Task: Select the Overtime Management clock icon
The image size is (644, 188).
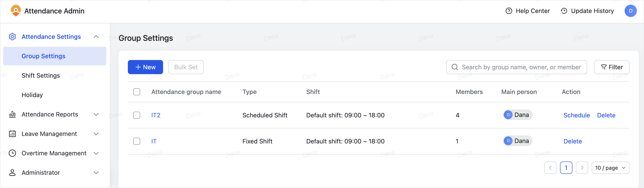Action: click(x=12, y=153)
